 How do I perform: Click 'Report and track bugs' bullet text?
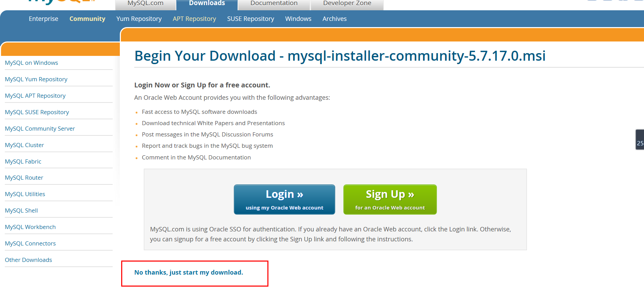coord(207,146)
